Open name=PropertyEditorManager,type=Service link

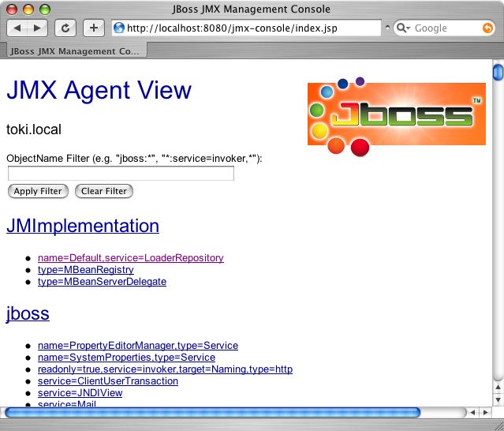[x=138, y=346]
